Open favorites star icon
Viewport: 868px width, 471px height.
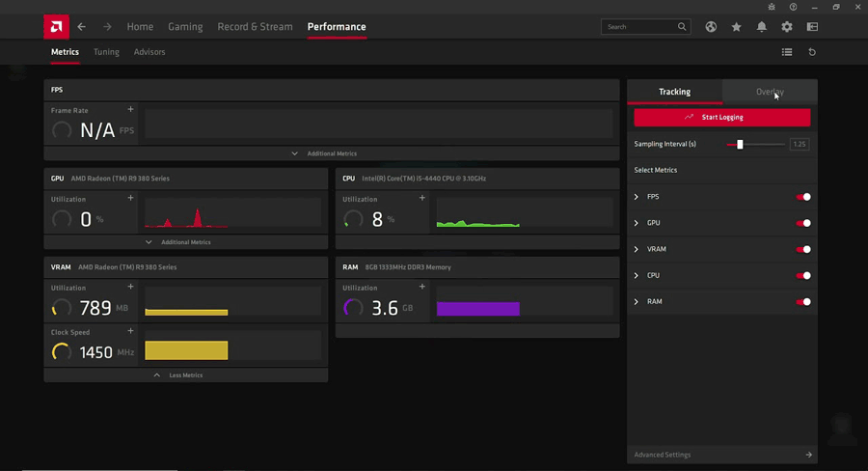tap(737, 27)
